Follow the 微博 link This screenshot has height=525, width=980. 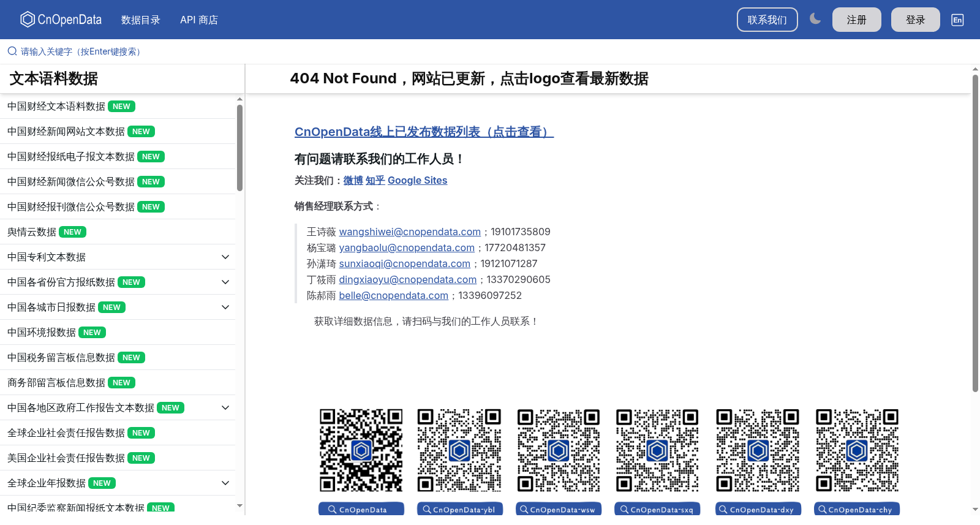(x=353, y=180)
